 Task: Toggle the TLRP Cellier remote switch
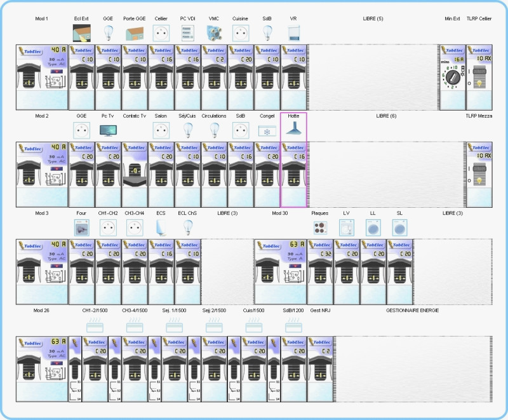(x=479, y=78)
